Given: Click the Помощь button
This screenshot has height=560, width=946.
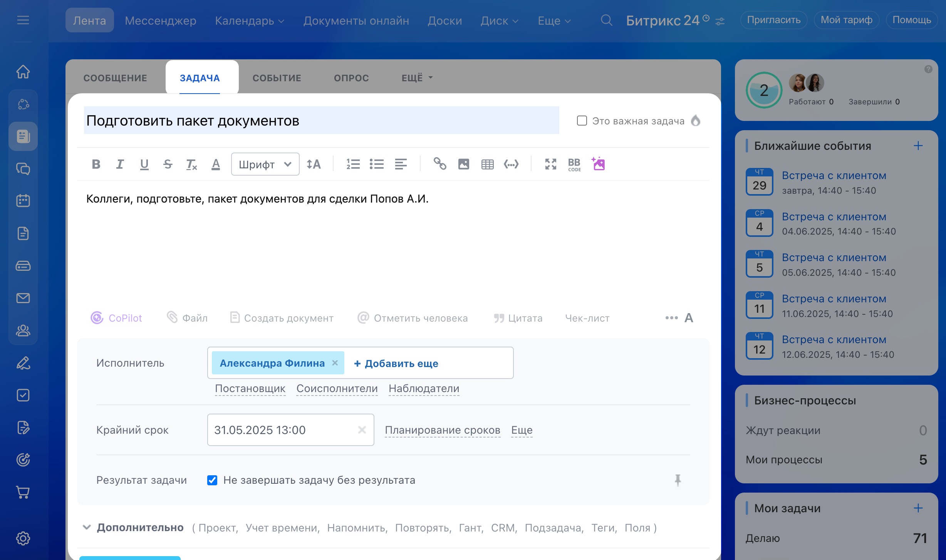Looking at the screenshot, I should pos(912,20).
